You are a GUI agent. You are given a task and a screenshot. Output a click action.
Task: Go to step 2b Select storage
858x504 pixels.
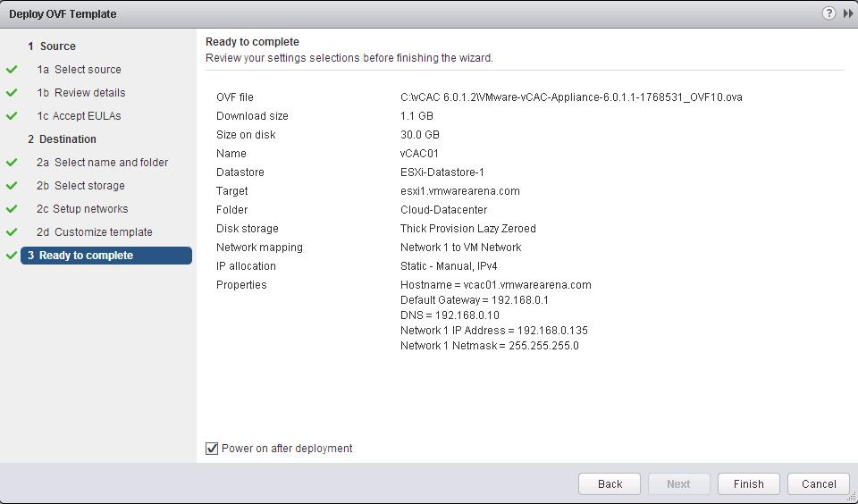click(80, 186)
